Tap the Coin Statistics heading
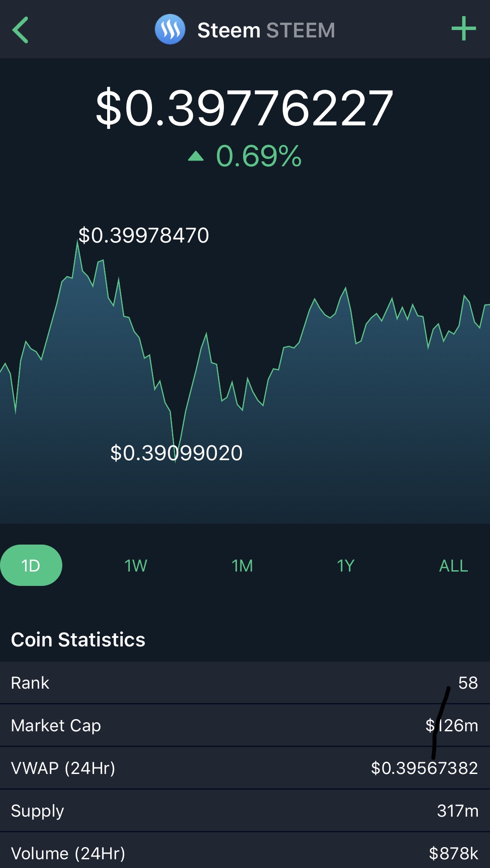 click(78, 639)
